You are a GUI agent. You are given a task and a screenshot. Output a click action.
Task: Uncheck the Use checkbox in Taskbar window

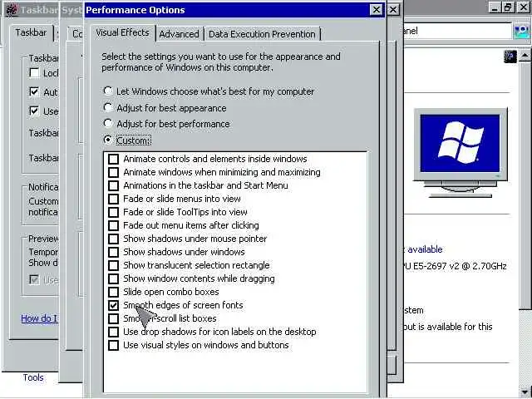34,111
